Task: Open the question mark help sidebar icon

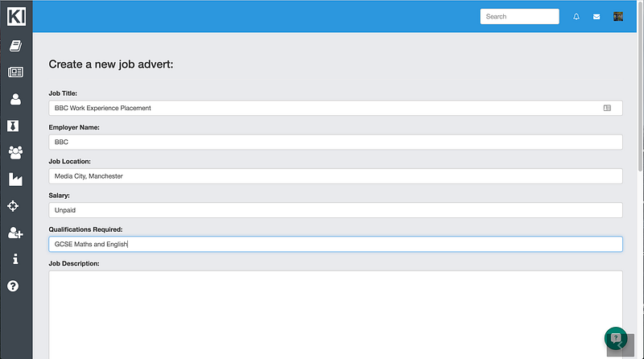Action: pyautogui.click(x=15, y=286)
